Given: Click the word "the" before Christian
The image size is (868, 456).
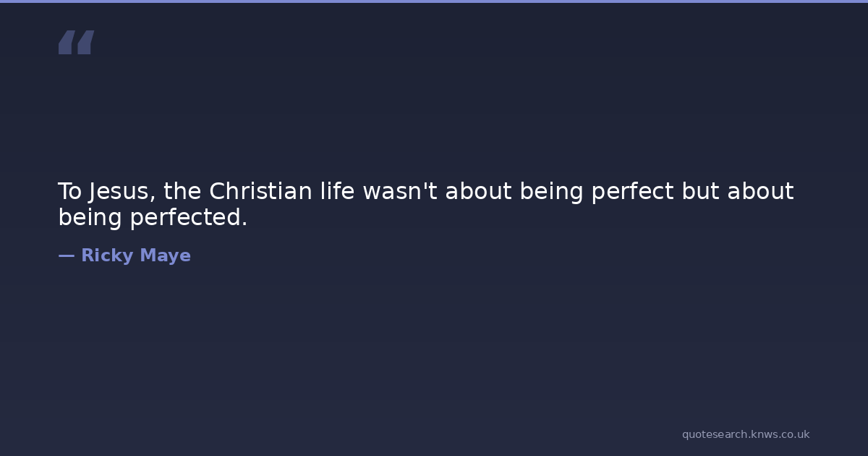Looking at the screenshot, I should [182, 192].
